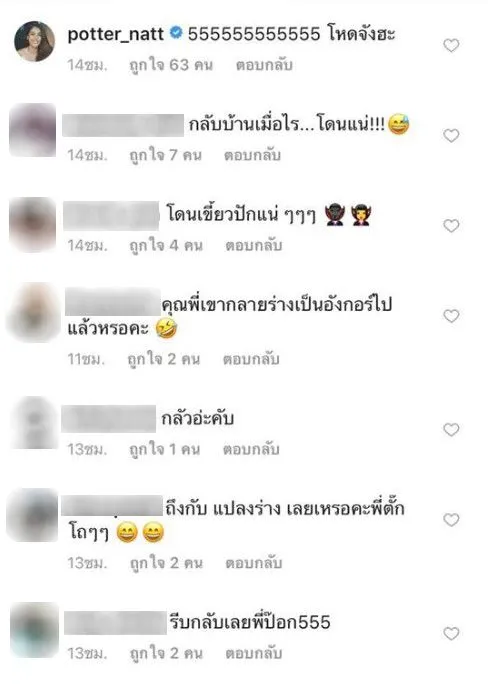Like potter_natt's comment with the heart icon
488x684 pixels.
[451, 45]
